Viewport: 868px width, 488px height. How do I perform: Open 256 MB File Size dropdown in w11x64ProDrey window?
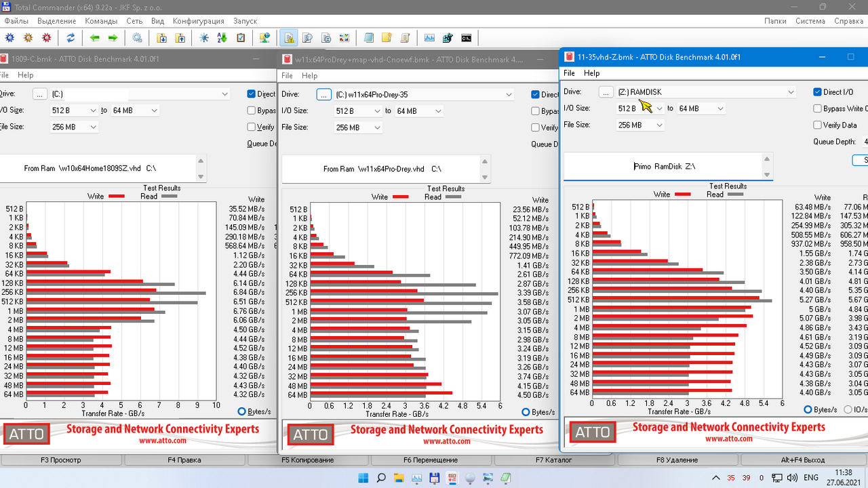(358, 127)
